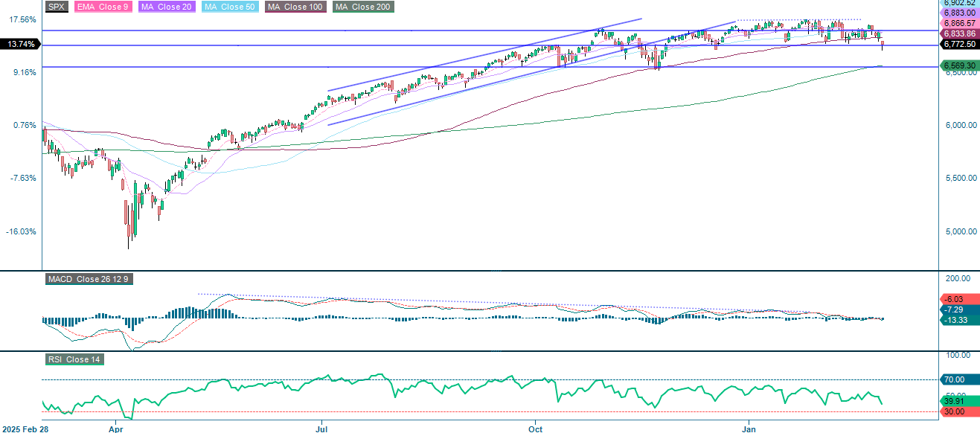Image resolution: width=980 pixels, height=433 pixels.
Task: Open the RSI Close 14 indicator label
Action: pyautogui.click(x=73, y=359)
